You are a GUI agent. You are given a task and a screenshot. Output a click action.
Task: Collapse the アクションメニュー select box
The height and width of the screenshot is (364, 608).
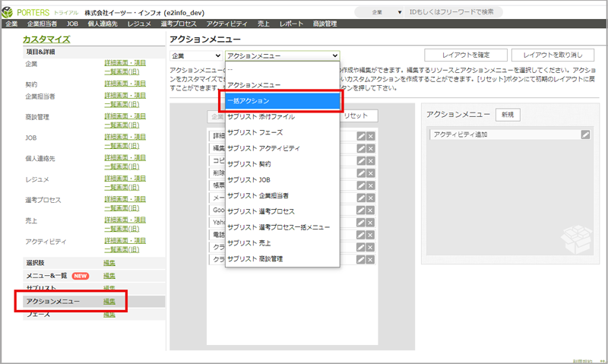pyautogui.click(x=282, y=55)
